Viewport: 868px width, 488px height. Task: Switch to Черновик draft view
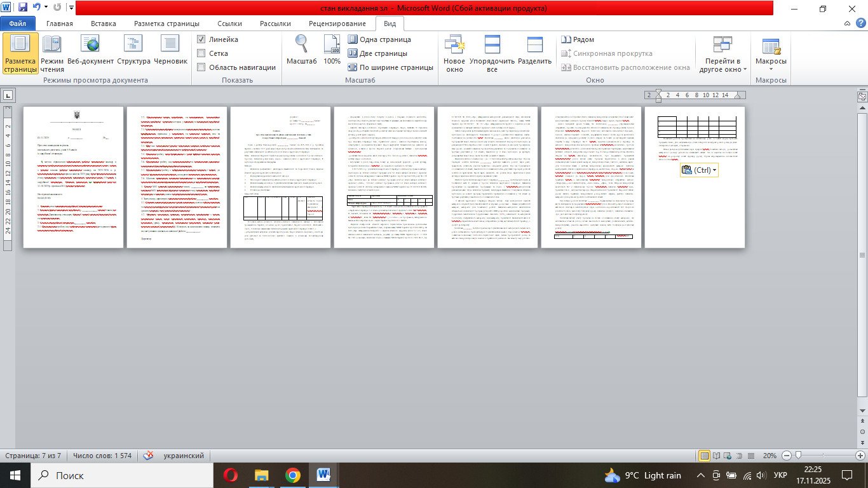171,52
